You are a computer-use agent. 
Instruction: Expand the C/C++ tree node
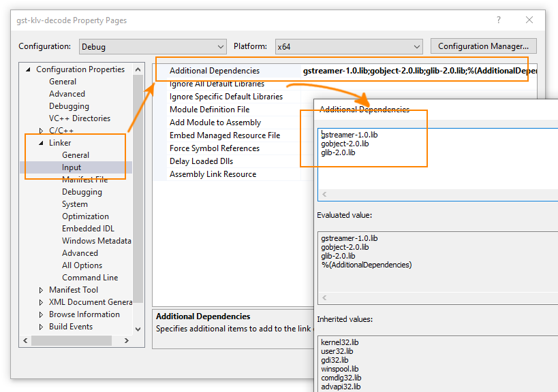tap(40, 130)
